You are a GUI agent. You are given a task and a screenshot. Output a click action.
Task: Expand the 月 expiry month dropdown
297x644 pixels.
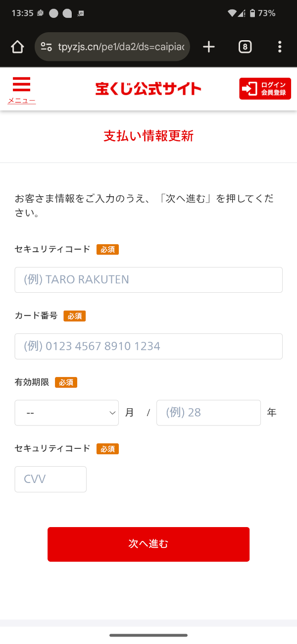(67, 413)
